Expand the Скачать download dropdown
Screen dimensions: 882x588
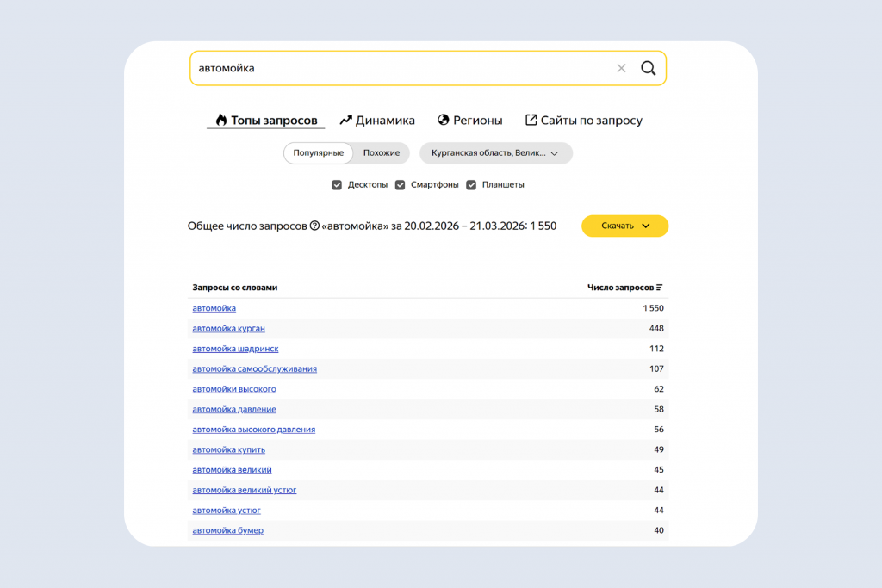coord(624,226)
